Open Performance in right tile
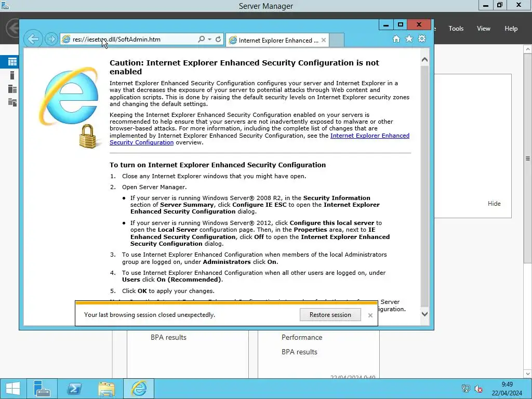 coord(302,337)
